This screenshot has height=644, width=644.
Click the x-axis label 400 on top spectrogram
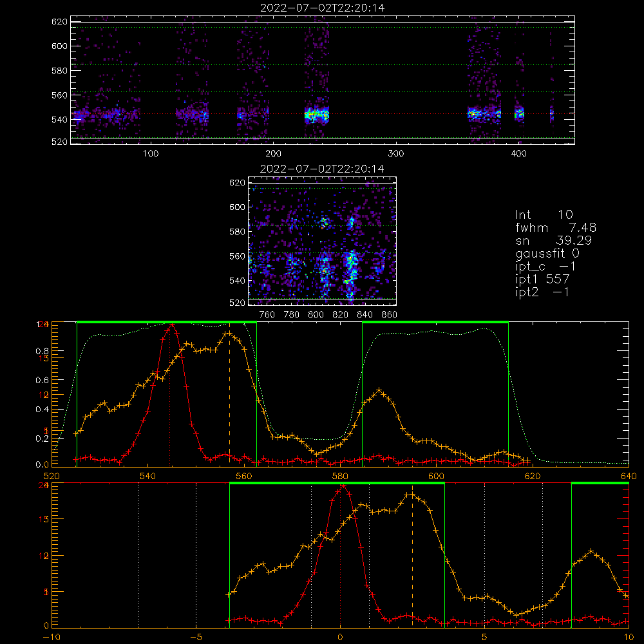[x=518, y=154]
